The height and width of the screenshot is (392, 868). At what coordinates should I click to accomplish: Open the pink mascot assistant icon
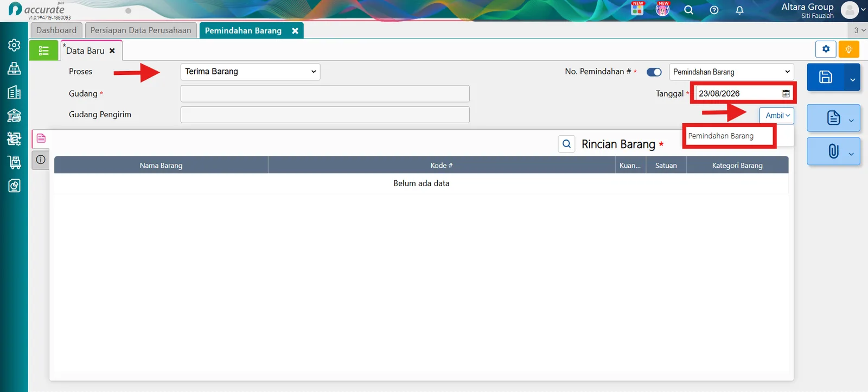(662, 9)
